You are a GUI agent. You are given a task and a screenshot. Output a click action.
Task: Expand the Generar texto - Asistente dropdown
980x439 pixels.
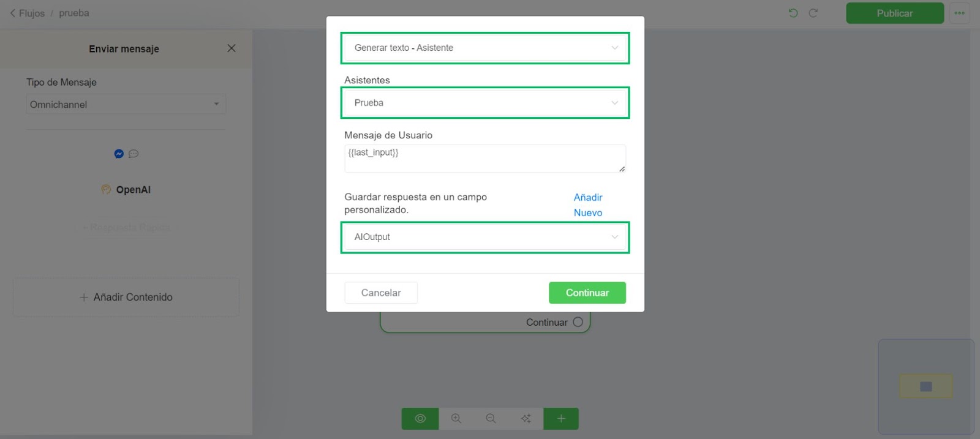485,48
